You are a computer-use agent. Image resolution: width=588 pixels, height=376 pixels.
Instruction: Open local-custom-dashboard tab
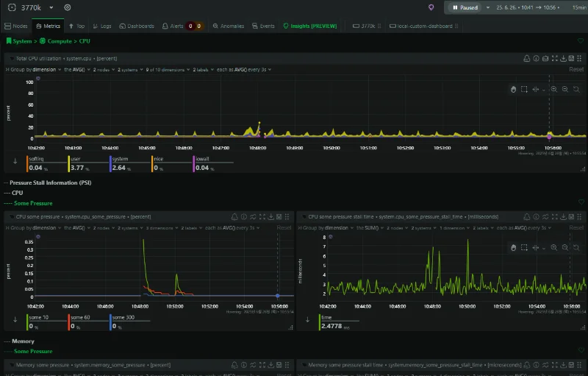coord(424,26)
